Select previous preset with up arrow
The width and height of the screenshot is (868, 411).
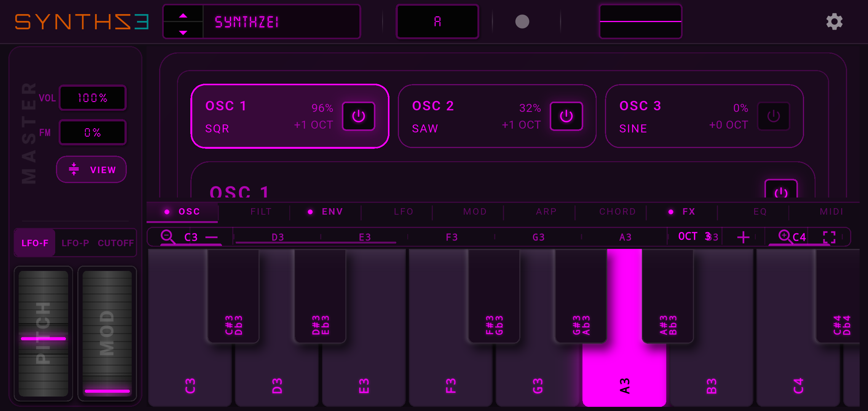point(183,15)
